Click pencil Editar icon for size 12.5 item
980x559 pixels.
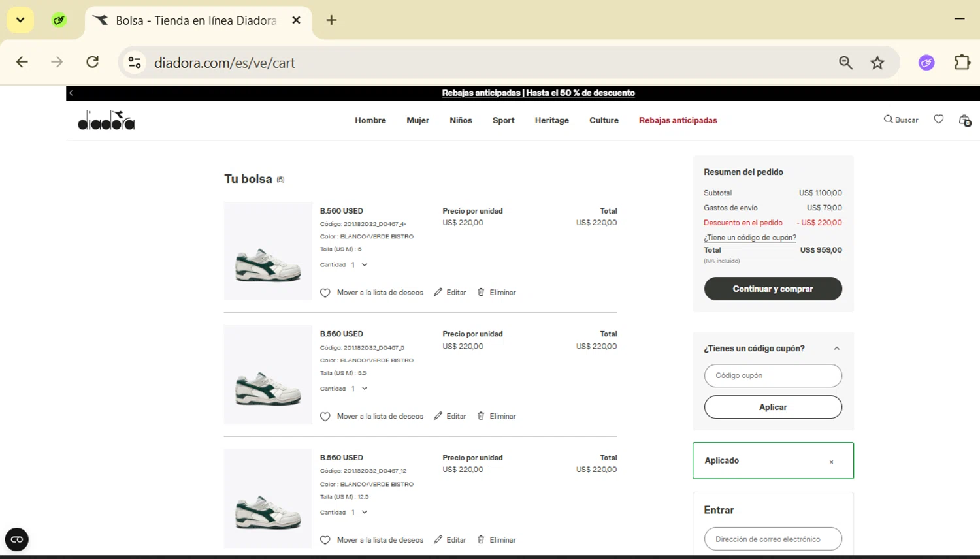[438, 539]
